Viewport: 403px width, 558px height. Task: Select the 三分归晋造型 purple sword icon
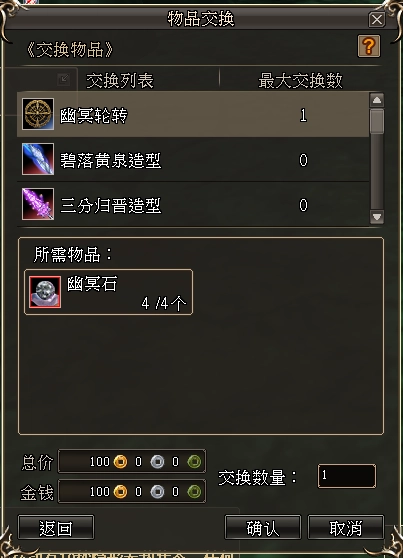(x=38, y=204)
